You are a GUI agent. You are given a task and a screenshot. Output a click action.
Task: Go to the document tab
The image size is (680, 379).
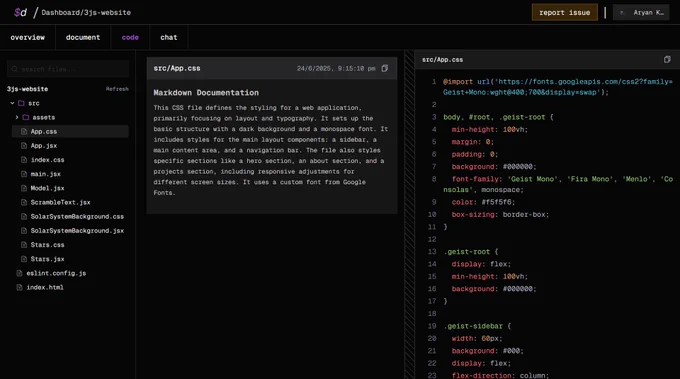[x=83, y=37]
